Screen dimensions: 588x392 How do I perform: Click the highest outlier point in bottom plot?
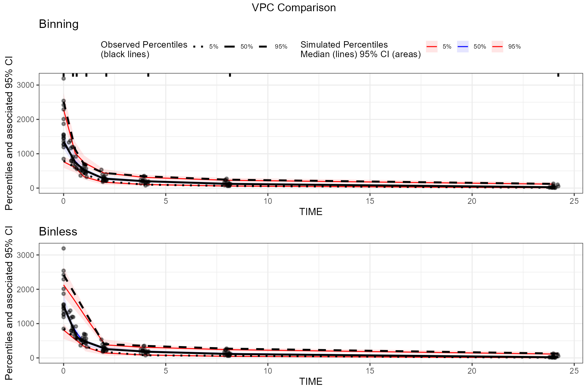coord(64,248)
